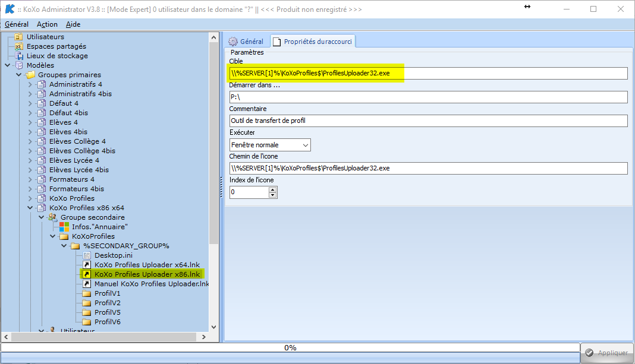Select the ProfilV5 folder
635x364 pixels.
tap(107, 312)
